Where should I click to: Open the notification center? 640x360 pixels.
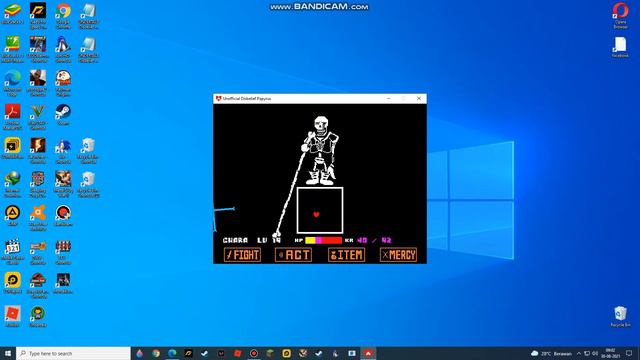tap(629, 353)
